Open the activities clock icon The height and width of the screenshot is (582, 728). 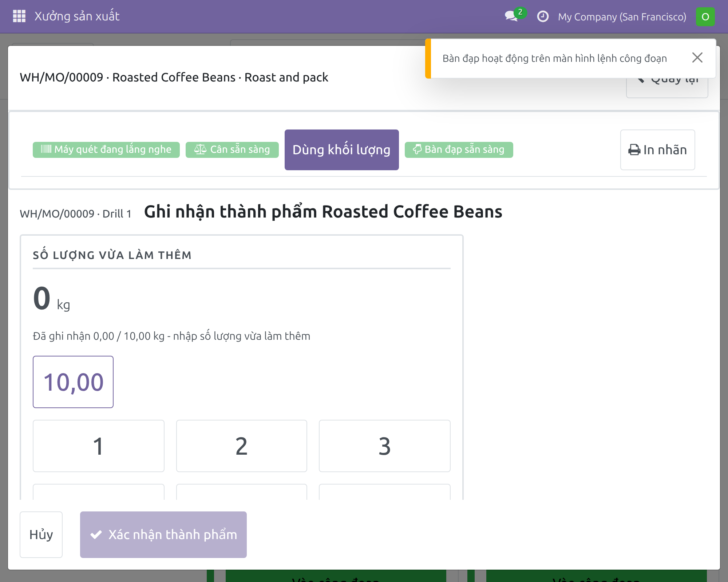543,16
